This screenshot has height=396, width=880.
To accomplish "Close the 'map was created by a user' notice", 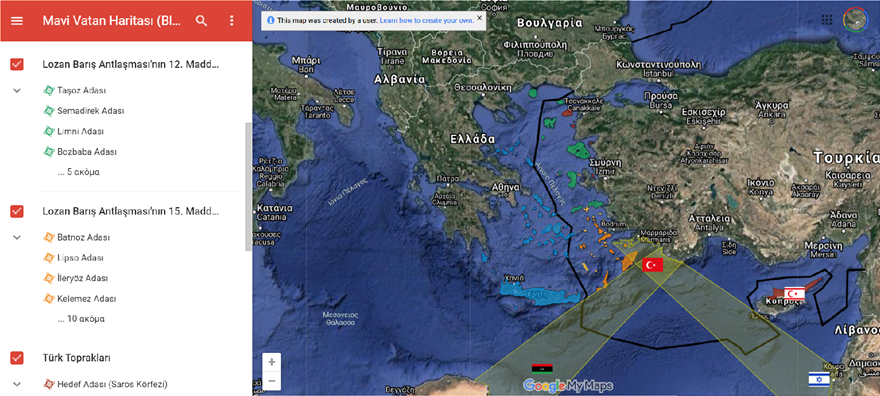I will (479, 19).
